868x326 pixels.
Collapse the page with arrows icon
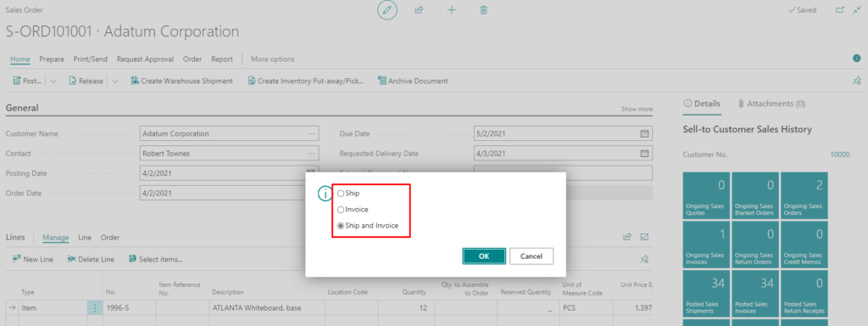pos(857,10)
